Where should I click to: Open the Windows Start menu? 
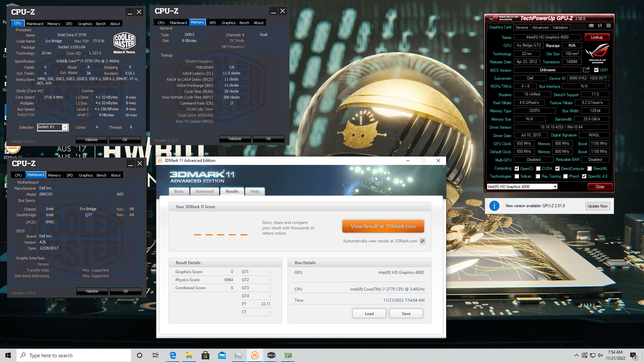coord(8,355)
